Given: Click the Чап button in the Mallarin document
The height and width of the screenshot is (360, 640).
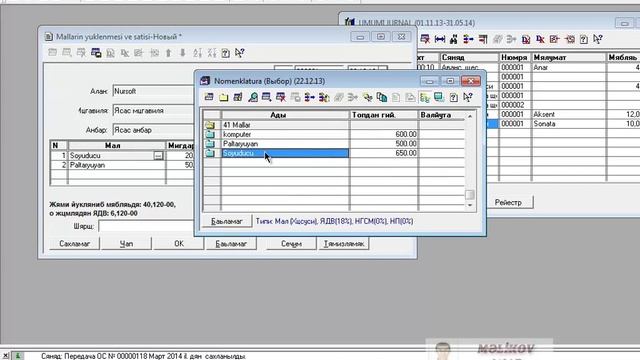Looking at the screenshot, I should pyautogui.click(x=126, y=244).
